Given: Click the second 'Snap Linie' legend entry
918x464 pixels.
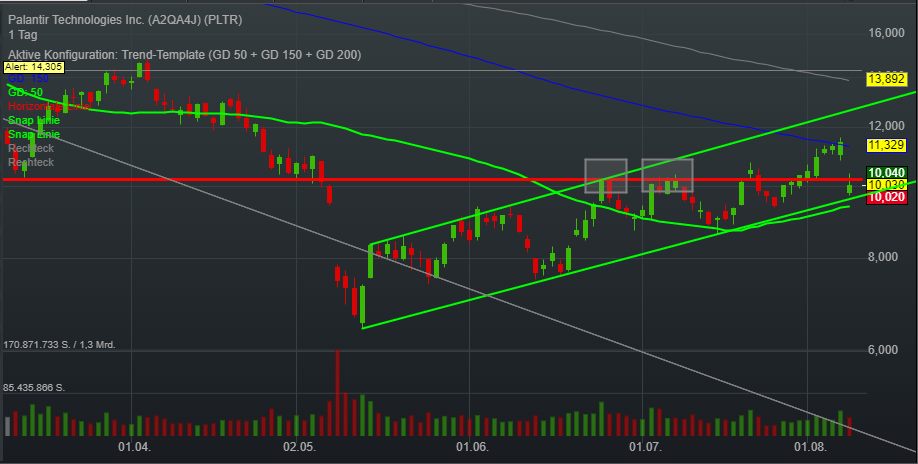Looking at the screenshot, I should coord(34,135).
